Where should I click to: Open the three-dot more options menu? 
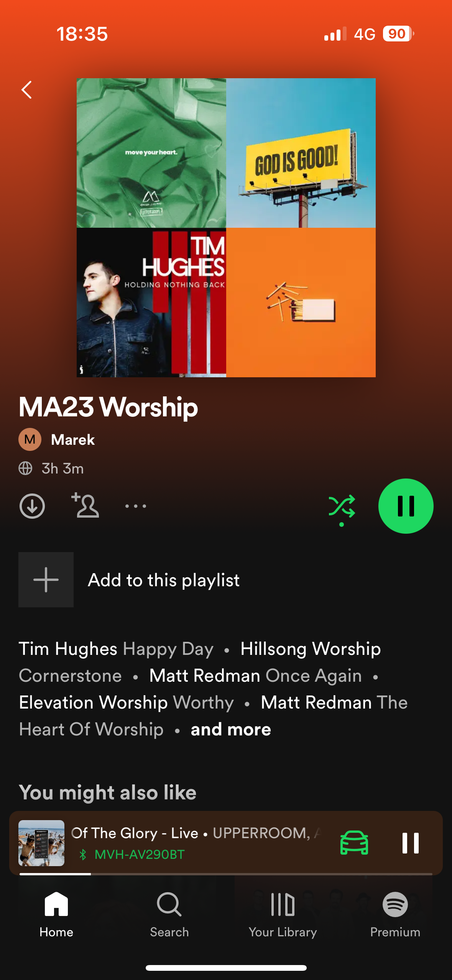pyautogui.click(x=136, y=506)
